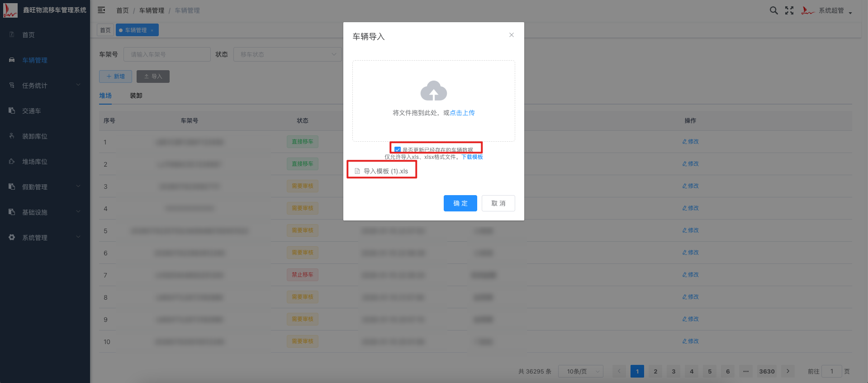
Task: Click the pagination ellipsis button
Action: [x=746, y=371]
